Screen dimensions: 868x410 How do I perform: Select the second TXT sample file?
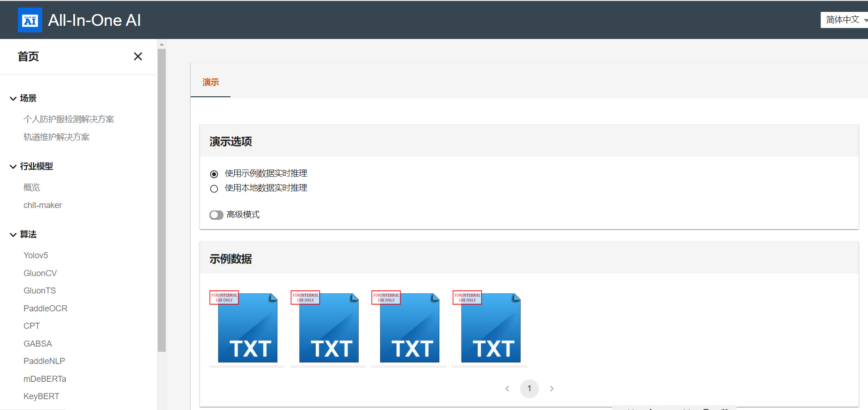328,328
